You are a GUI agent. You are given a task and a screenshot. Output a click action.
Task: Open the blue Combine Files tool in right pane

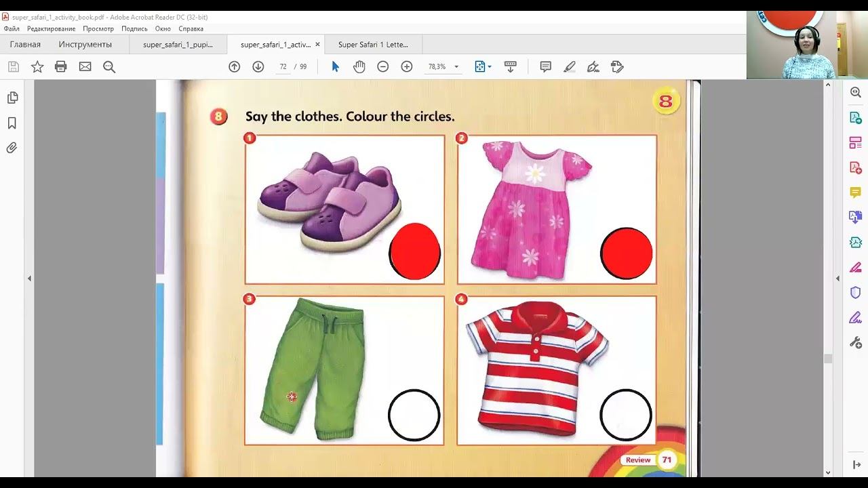[855, 218]
